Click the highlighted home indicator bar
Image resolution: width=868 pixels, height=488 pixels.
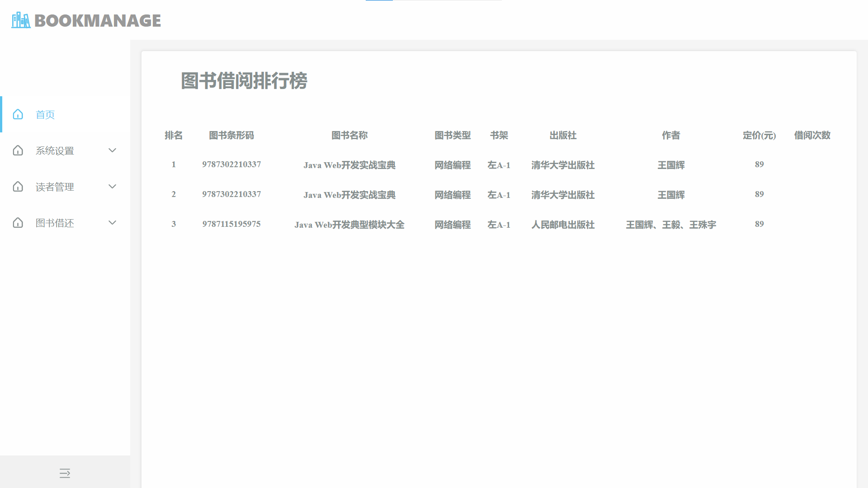2,114
